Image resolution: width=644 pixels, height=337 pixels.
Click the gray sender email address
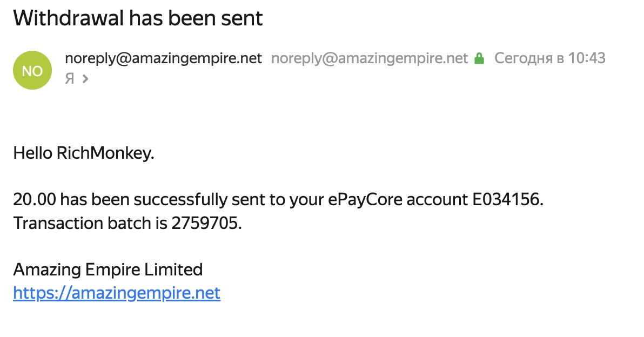369,58
